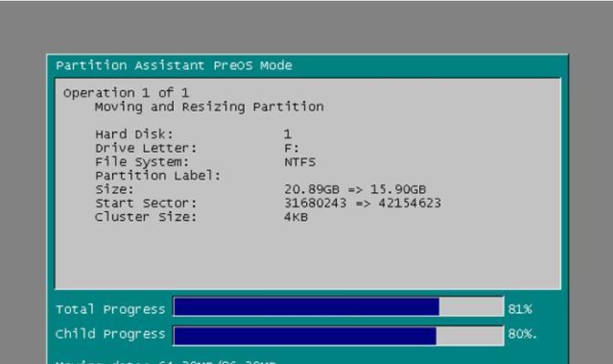Screen dimensions: 613x364
Task: Click the 80% child progress value
Action: pos(522,334)
